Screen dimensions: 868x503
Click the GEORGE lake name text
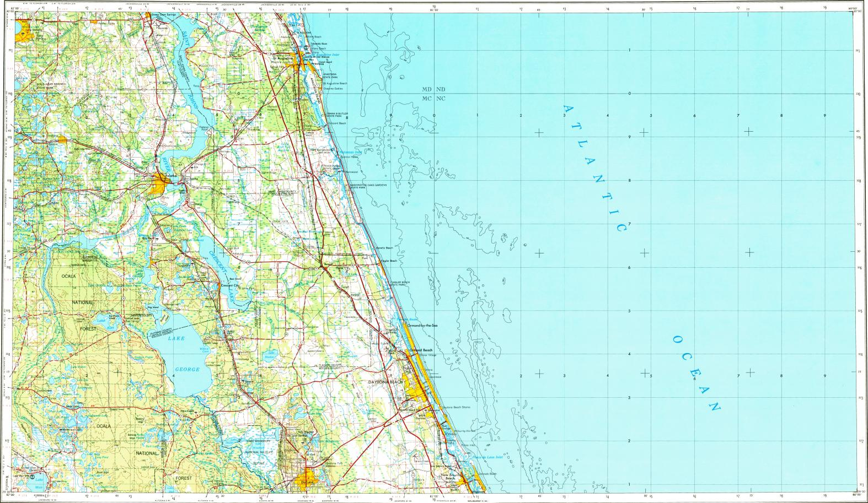click(186, 369)
